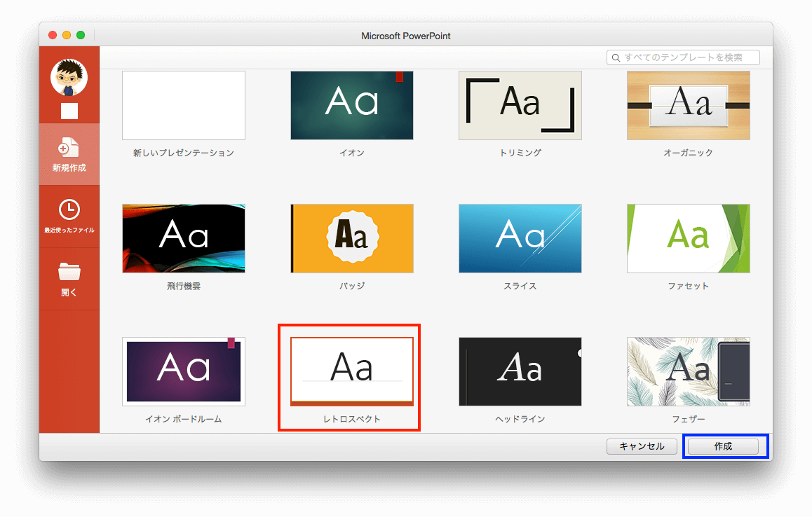Choose the blank 新しいプレゼンテーション thumbnail

(x=183, y=105)
